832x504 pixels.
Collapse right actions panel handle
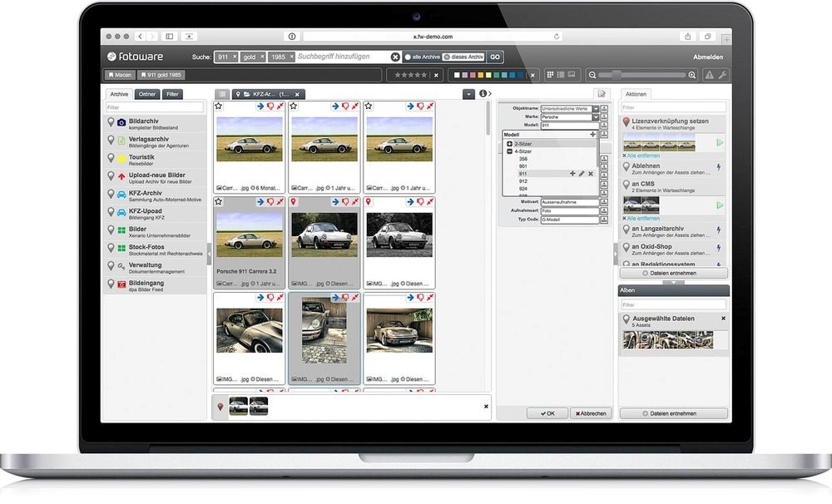616,254
